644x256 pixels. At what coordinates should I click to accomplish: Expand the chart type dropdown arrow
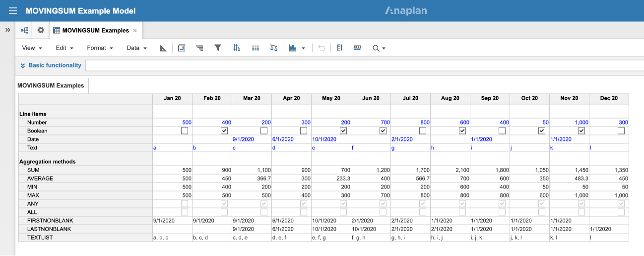pos(303,48)
